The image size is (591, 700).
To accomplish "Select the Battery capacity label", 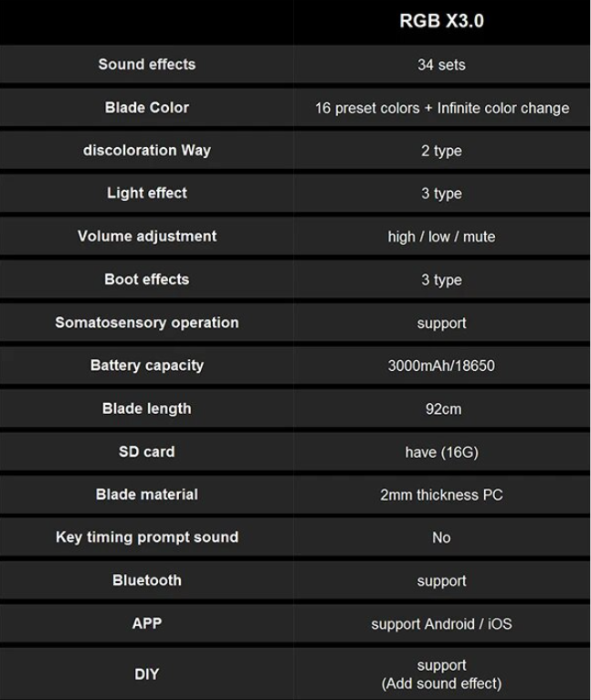I will pos(147,365).
